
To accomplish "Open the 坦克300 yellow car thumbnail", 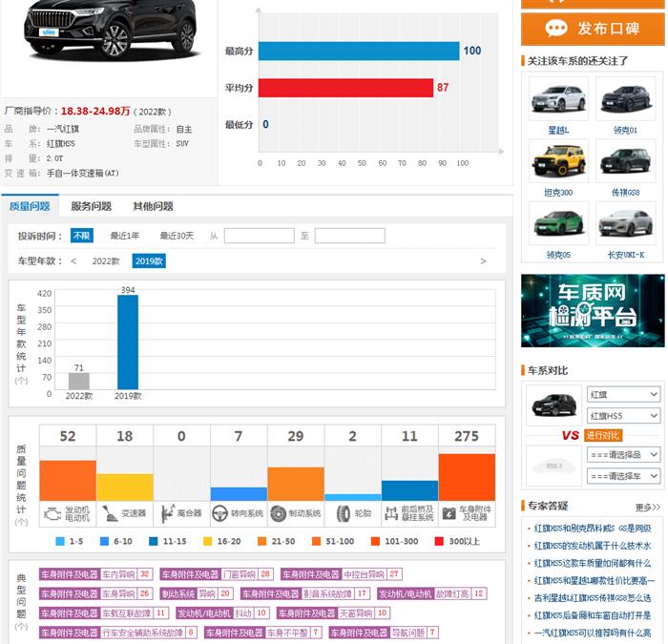I will [x=558, y=161].
